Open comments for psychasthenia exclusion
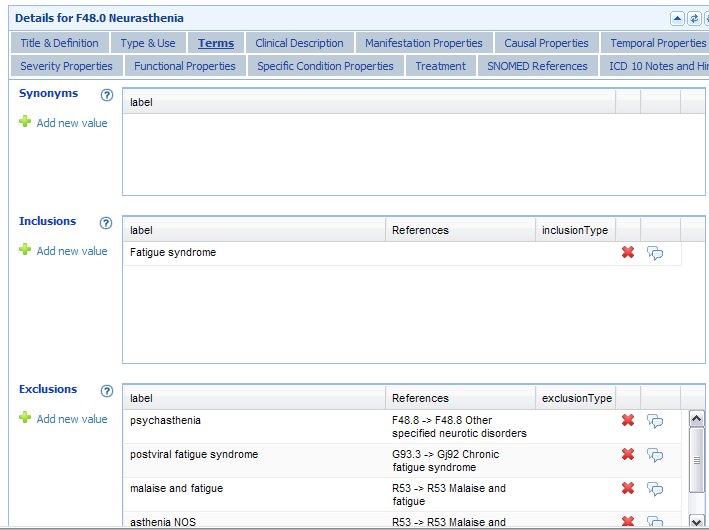 click(x=655, y=421)
